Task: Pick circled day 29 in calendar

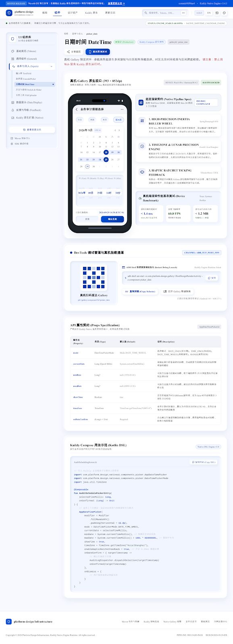Action: coord(87,166)
